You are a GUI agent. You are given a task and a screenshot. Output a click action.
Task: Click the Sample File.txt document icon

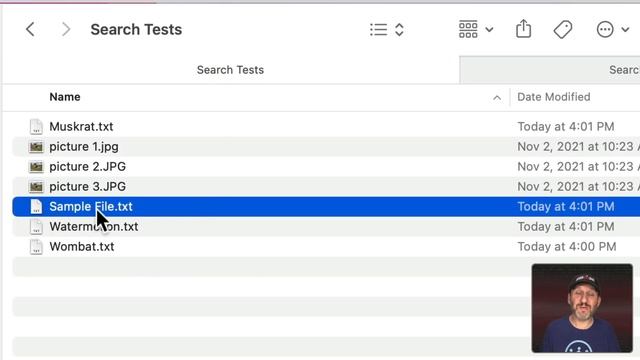(x=36, y=207)
